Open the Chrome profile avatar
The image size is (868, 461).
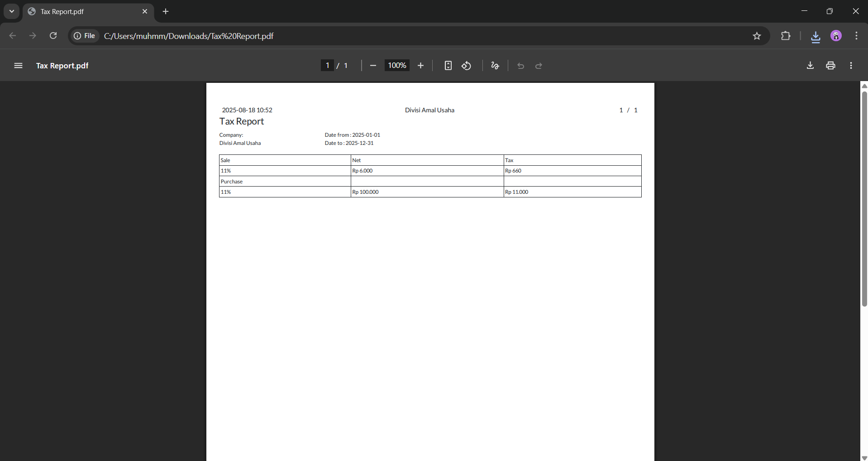coord(836,36)
